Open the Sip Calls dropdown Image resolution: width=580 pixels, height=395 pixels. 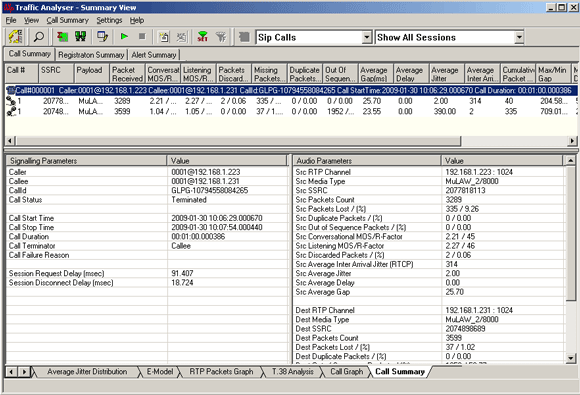tap(367, 37)
